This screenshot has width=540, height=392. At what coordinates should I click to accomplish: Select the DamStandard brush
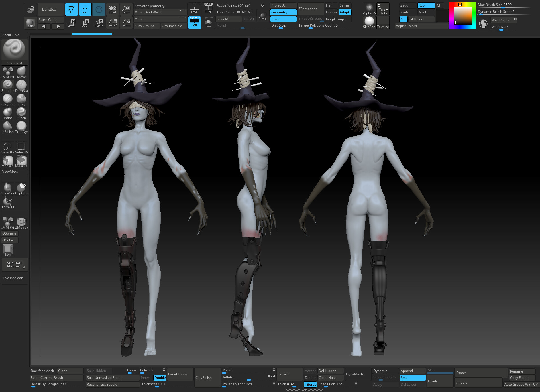pos(21,85)
